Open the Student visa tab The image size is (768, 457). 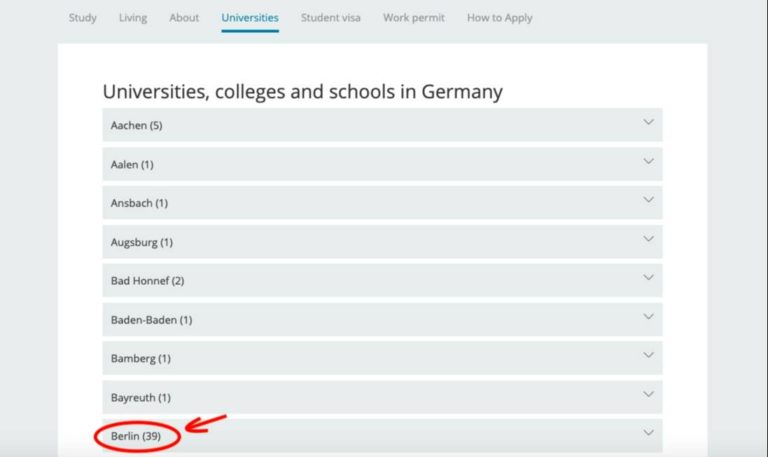pos(331,18)
